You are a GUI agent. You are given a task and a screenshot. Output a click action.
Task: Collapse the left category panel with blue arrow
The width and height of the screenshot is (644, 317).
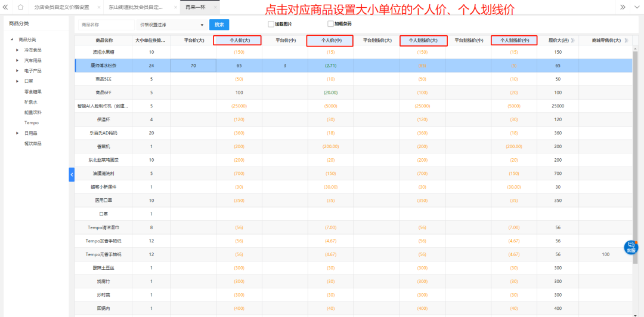coord(72,174)
